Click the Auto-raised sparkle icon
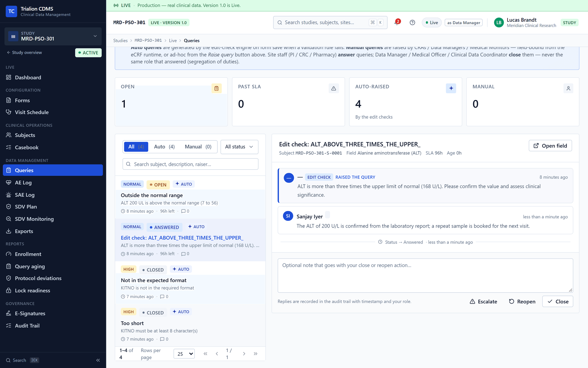The height and width of the screenshot is (368, 588). (451, 88)
